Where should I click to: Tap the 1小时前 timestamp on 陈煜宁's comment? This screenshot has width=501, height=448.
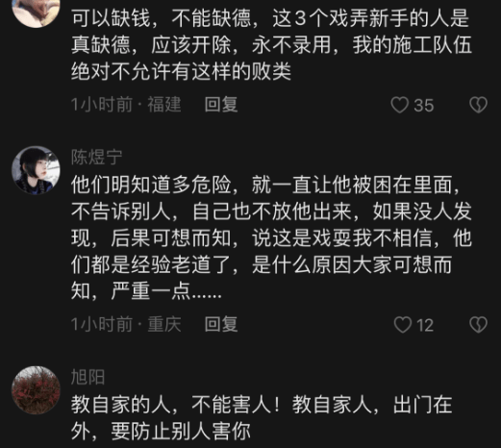click(102, 324)
